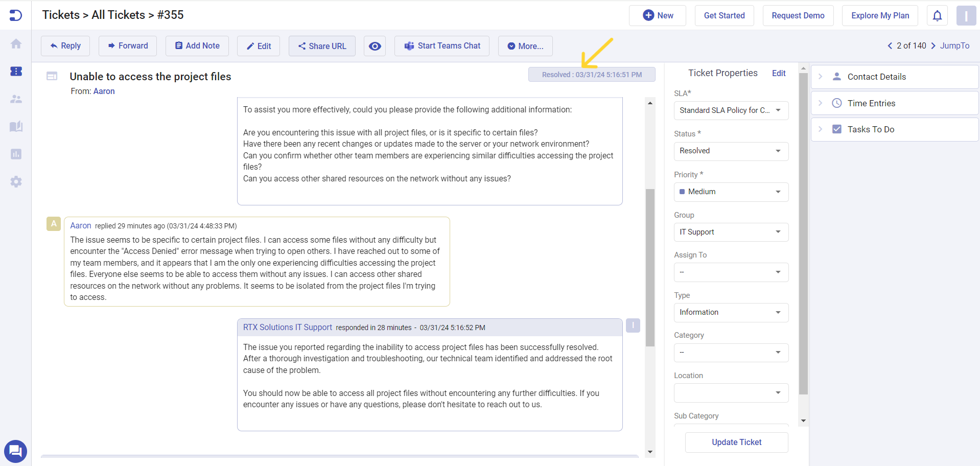Open the Knowledge Base book icon
Screen dimensions: 980x466
pos(16,126)
